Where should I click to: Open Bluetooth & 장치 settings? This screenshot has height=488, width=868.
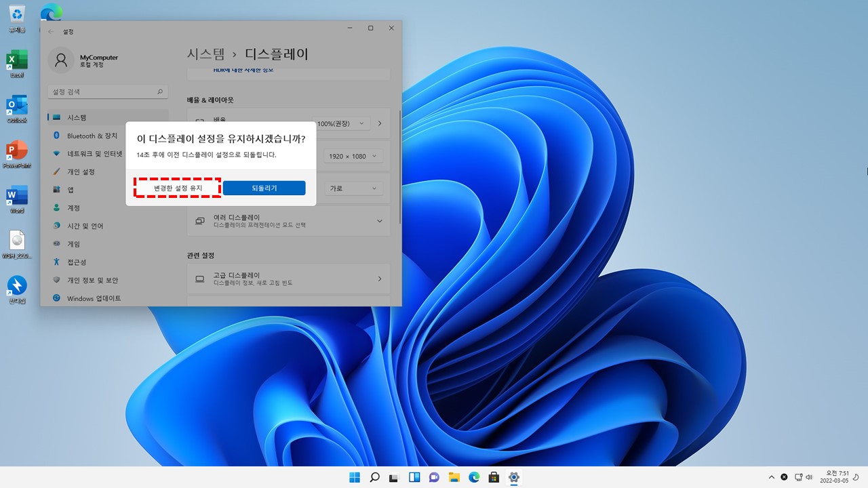click(x=108, y=136)
